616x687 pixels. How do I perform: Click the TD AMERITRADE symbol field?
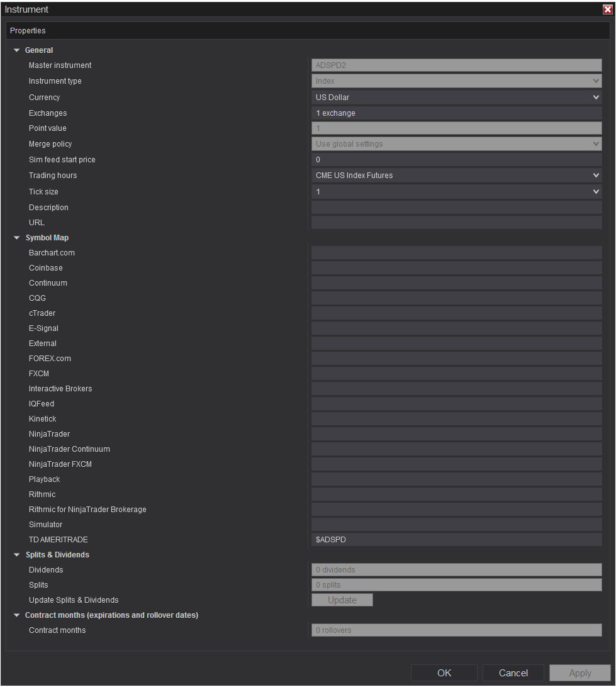[456, 540]
